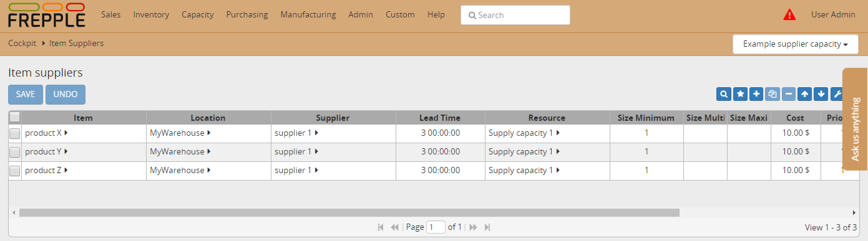
Task: Click arrow next to product X
Action: pos(66,133)
